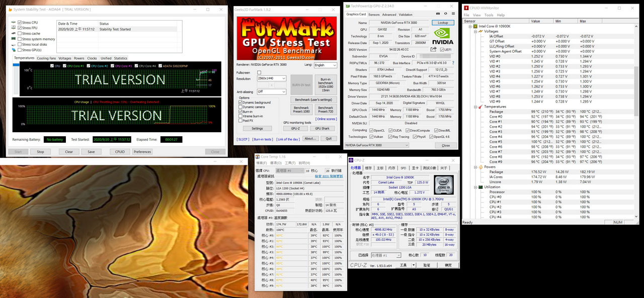Click the monitor icon beside Stress GPU(s)

pos(13,50)
